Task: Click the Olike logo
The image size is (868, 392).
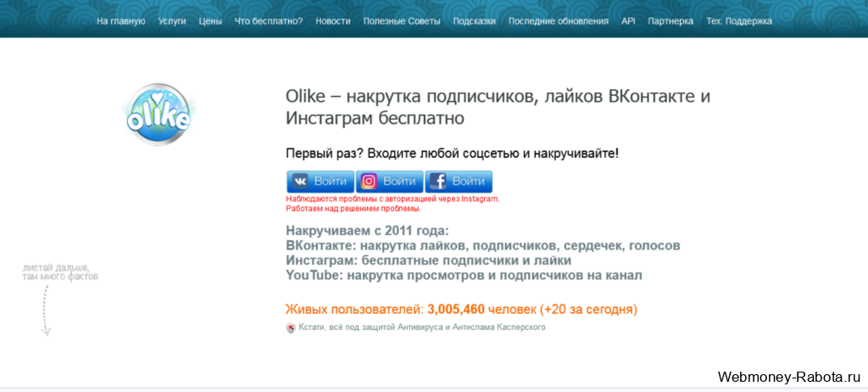Action: point(159,115)
